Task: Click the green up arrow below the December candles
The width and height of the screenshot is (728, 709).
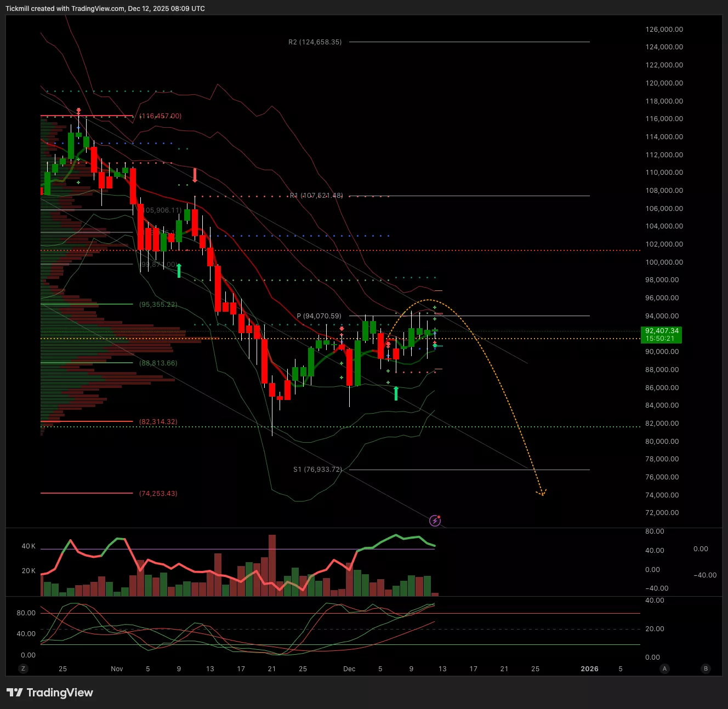Action: [396, 393]
